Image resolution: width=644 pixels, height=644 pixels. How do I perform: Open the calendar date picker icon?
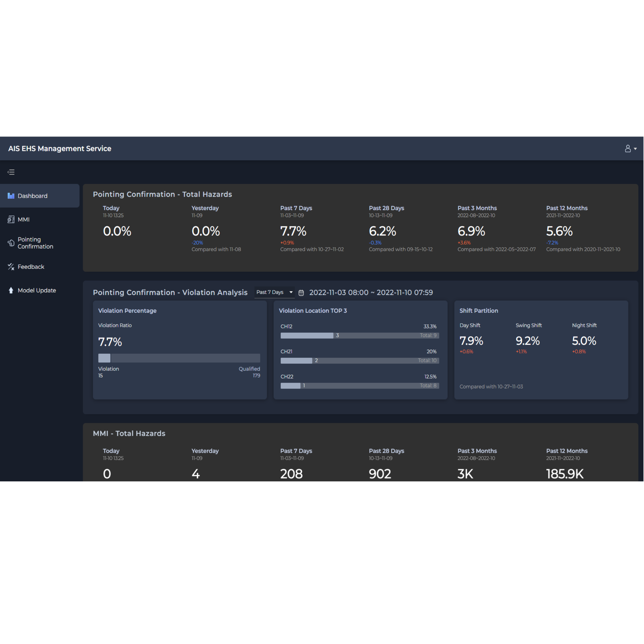[x=301, y=293]
